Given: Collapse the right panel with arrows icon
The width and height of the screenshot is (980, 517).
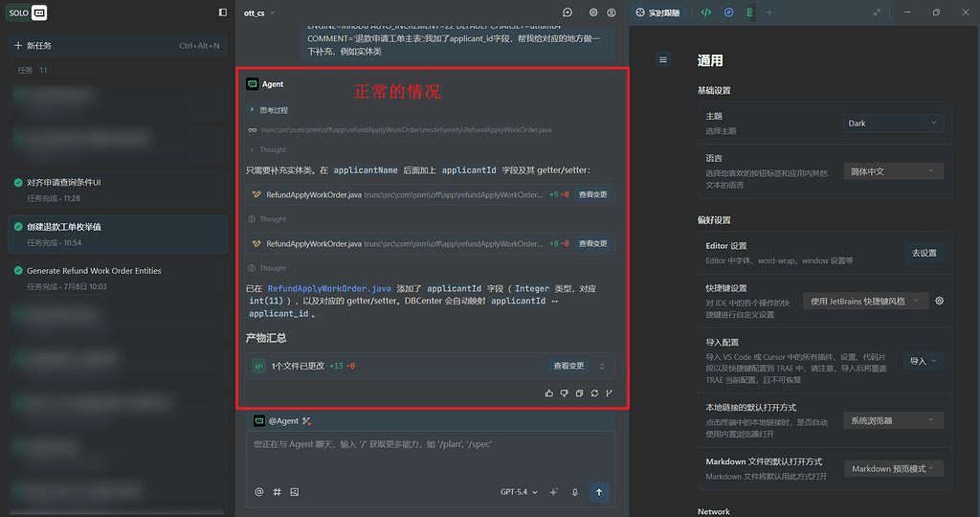Looking at the screenshot, I should 877,12.
